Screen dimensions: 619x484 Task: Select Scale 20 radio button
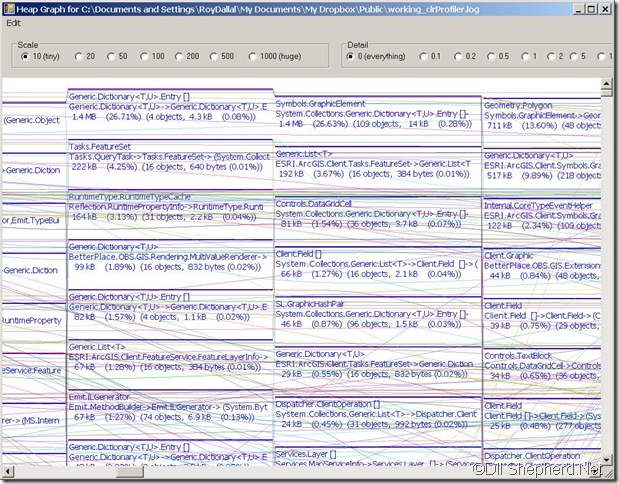point(85,56)
